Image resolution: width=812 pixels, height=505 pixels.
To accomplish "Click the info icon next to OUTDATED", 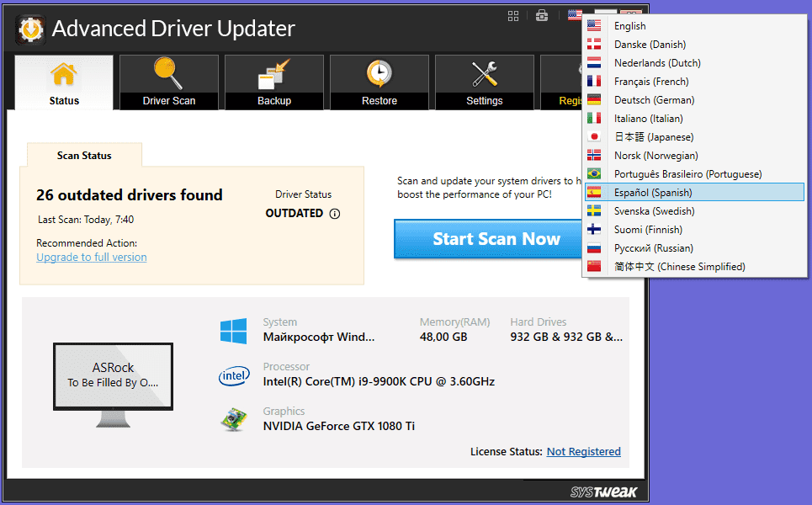I will (335, 214).
